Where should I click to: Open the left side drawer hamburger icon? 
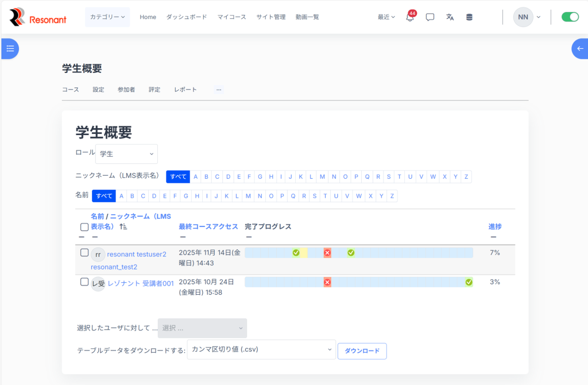(x=10, y=48)
